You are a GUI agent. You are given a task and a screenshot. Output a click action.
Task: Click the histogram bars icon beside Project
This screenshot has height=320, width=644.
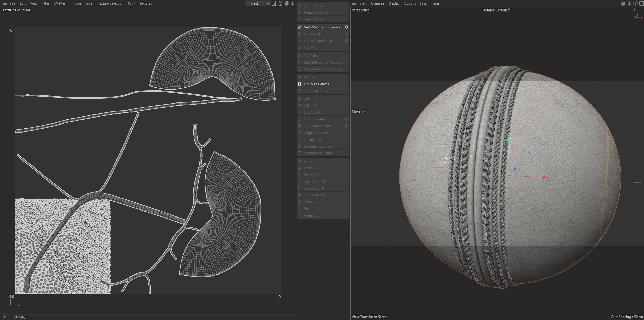pyautogui.click(x=274, y=3)
